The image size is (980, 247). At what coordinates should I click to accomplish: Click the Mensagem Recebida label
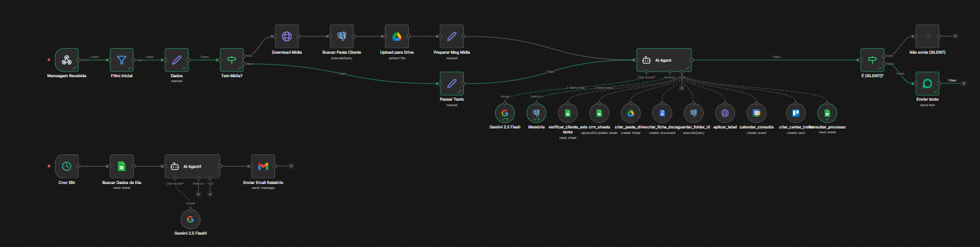point(67,76)
